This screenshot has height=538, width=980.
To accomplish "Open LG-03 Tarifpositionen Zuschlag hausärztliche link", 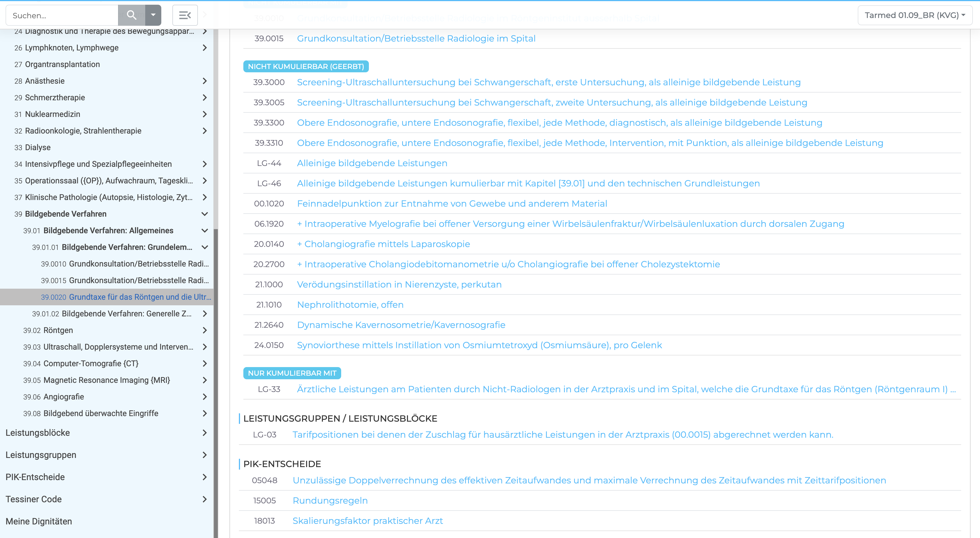I will point(563,435).
